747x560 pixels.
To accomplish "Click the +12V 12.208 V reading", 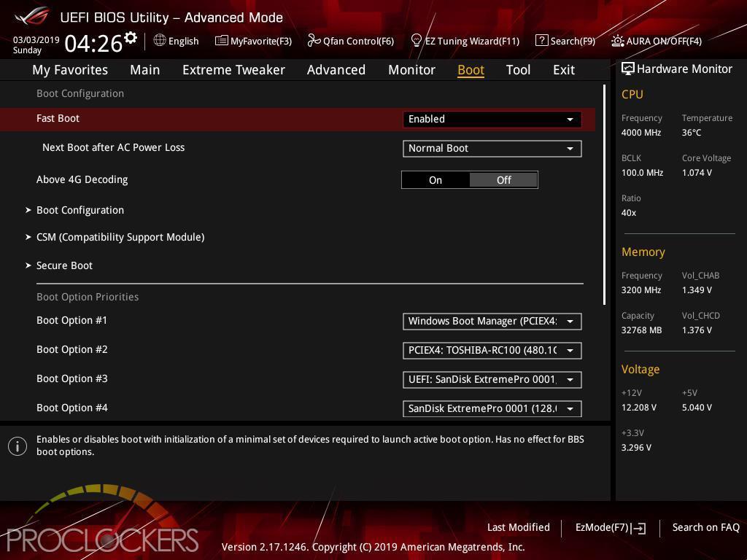I will 638,408.
